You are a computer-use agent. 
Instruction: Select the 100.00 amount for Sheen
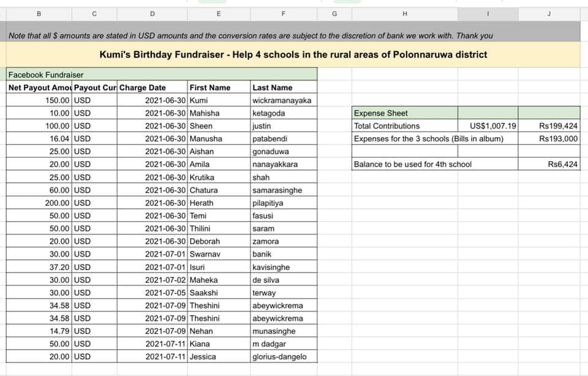[x=39, y=126]
